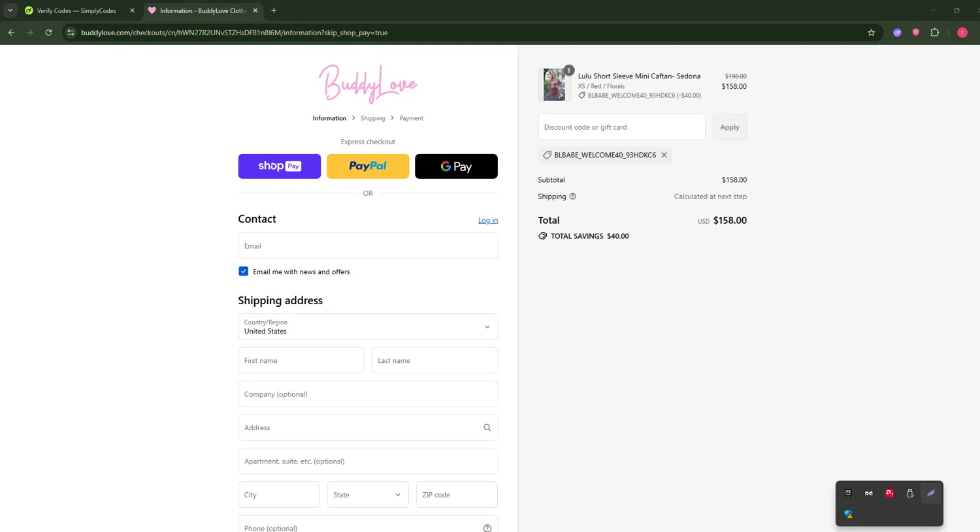This screenshot has width=980, height=532.
Task: Select the Information - BuddyLove tab
Action: click(203, 10)
